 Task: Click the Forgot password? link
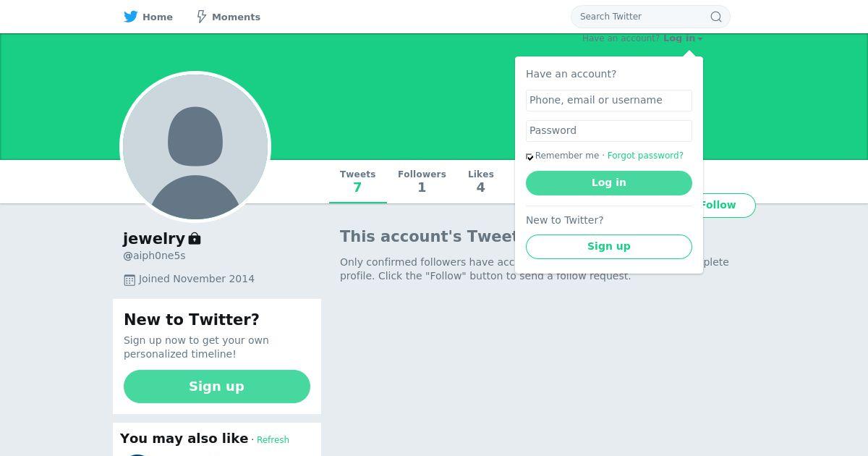(x=645, y=156)
